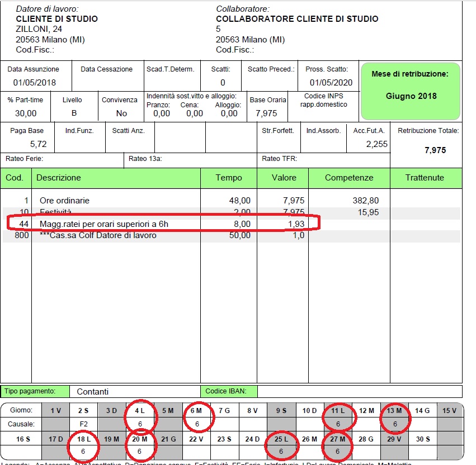
Task: Select the Descrizione column header
Action: pos(59,178)
